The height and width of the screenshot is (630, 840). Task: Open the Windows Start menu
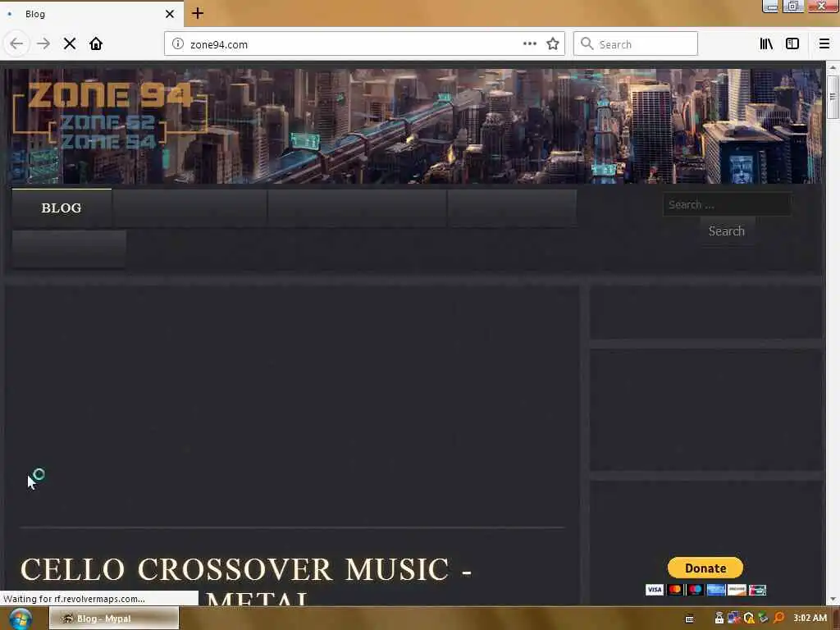(20, 619)
